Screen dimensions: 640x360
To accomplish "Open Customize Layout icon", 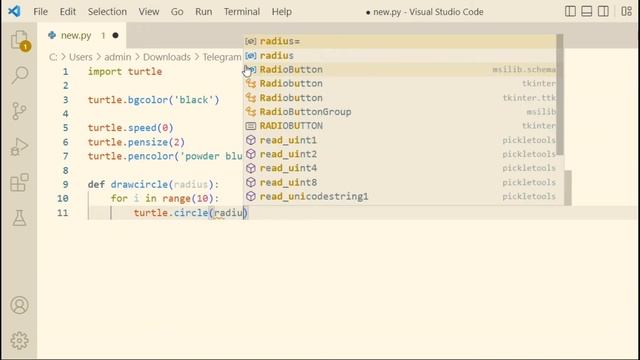I will (626, 11).
